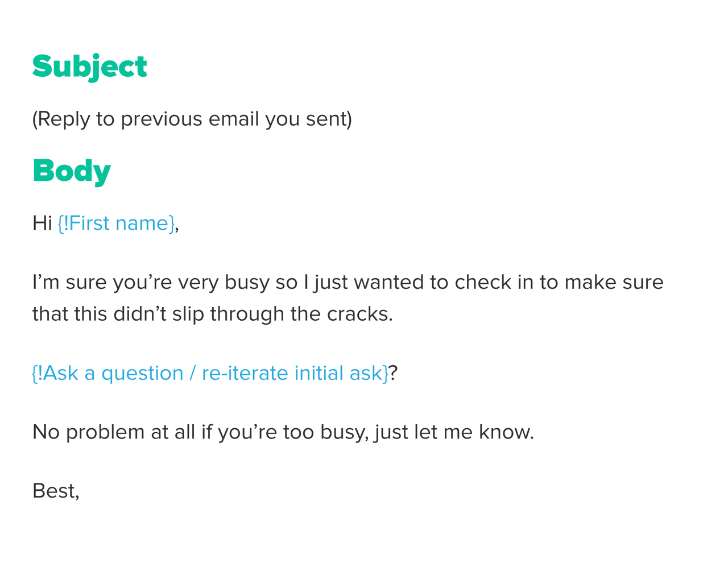
Task: Click the 'Reply to previous email' subject line
Action: (192, 119)
